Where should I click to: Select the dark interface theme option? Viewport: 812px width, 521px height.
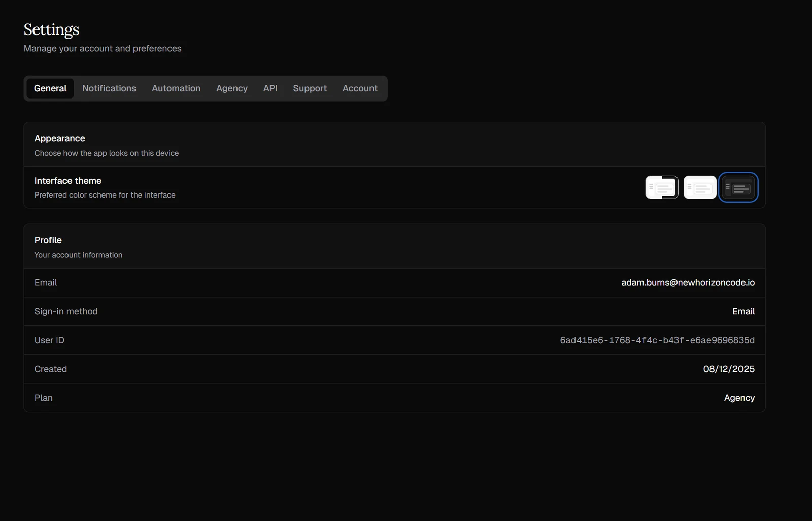point(738,187)
